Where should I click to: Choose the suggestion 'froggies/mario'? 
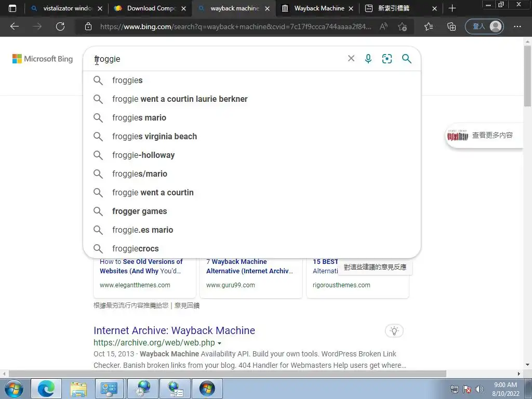[252, 174]
